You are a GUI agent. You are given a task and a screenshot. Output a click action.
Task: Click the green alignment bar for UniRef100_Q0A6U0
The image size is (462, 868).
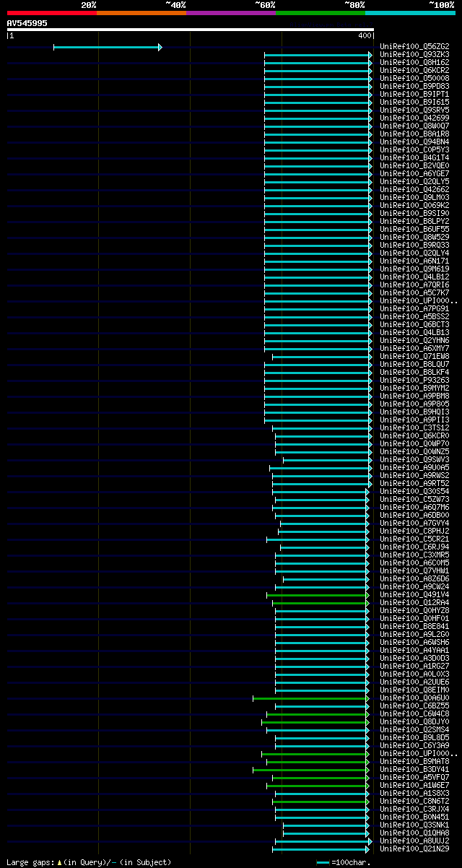pyautogui.click(x=310, y=698)
